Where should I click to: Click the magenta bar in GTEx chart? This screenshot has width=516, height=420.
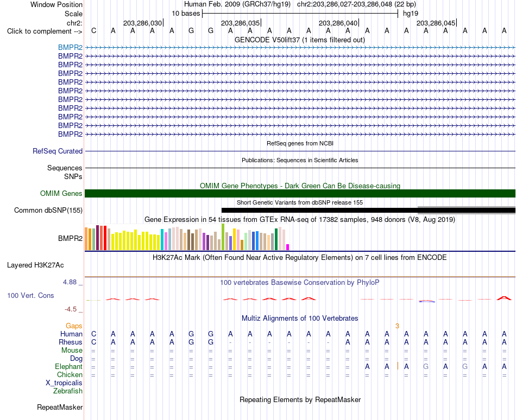(x=288, y=247)
